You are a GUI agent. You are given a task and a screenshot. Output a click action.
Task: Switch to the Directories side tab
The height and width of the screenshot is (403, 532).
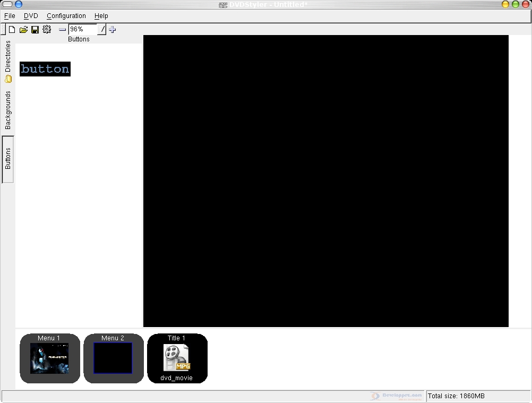pos(8,61)
